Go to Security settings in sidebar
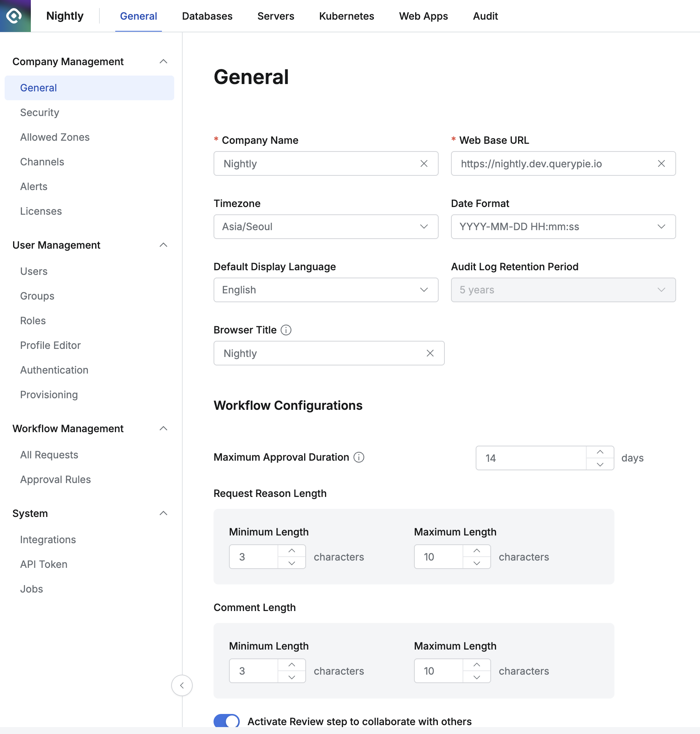 (x=40, y=113)
